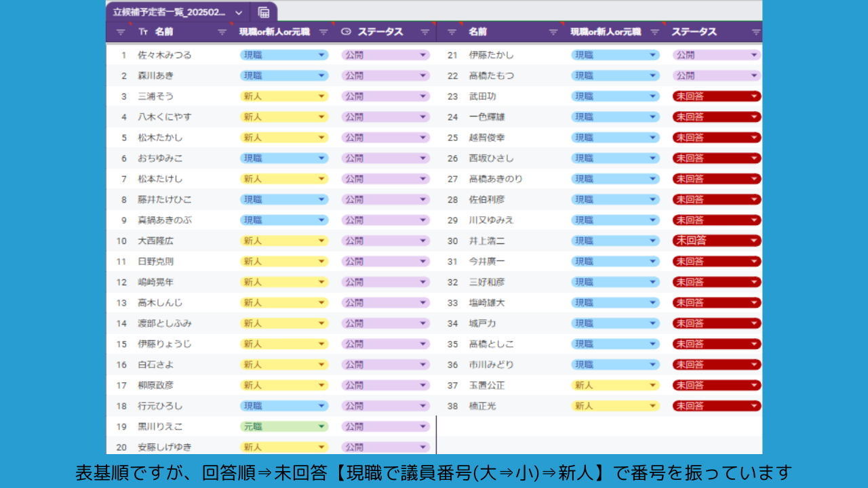Click filter icon beside left 名前 header

coord(222,32)
